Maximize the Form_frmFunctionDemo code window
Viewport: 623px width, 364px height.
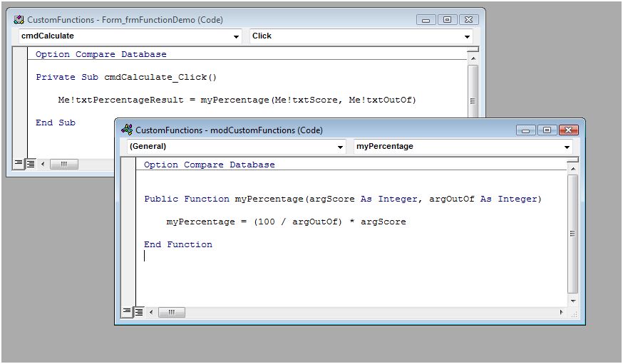pyautogui.click(x=448, y=19)
